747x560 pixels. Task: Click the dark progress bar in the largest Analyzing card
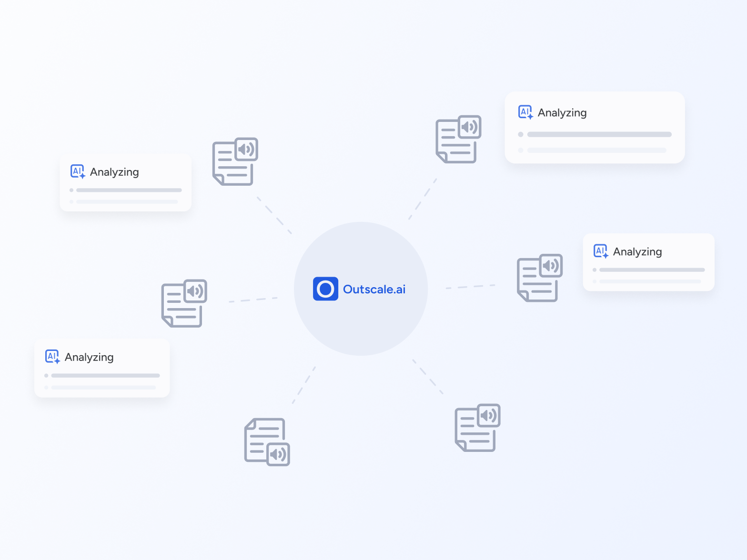[x=599, y=134]
